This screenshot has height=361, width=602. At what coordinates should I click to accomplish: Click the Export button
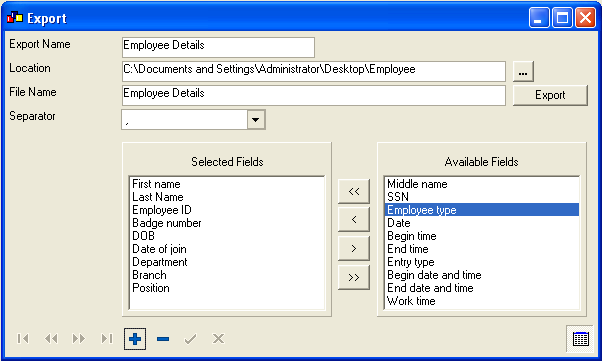click(550, 95)
